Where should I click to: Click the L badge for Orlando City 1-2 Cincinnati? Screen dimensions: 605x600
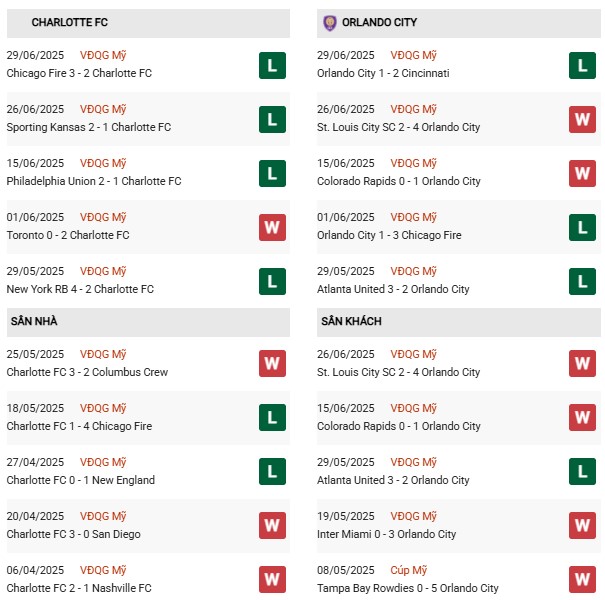tap(582, 66)
